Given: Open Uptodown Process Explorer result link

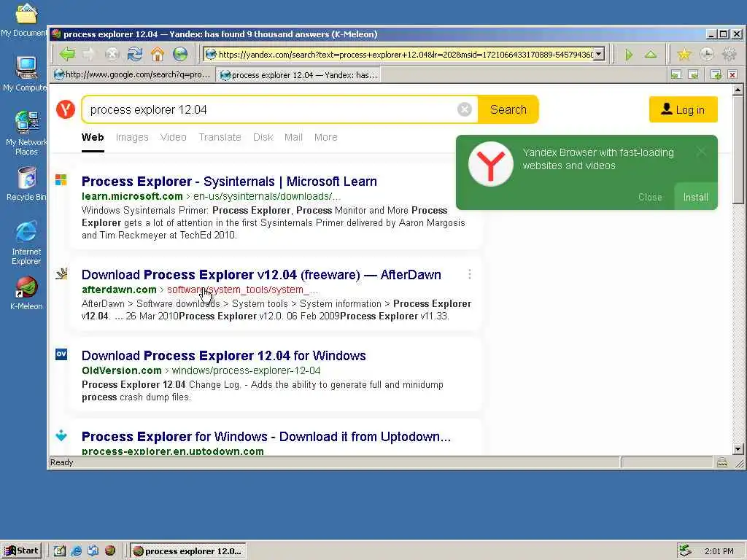Looking at the screenshot, I should click(x=266, y=437).
